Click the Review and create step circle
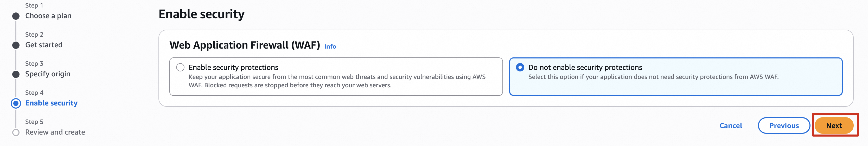This screenshot has height=146, width=868. pyautogui.click(x=16, y=132)
